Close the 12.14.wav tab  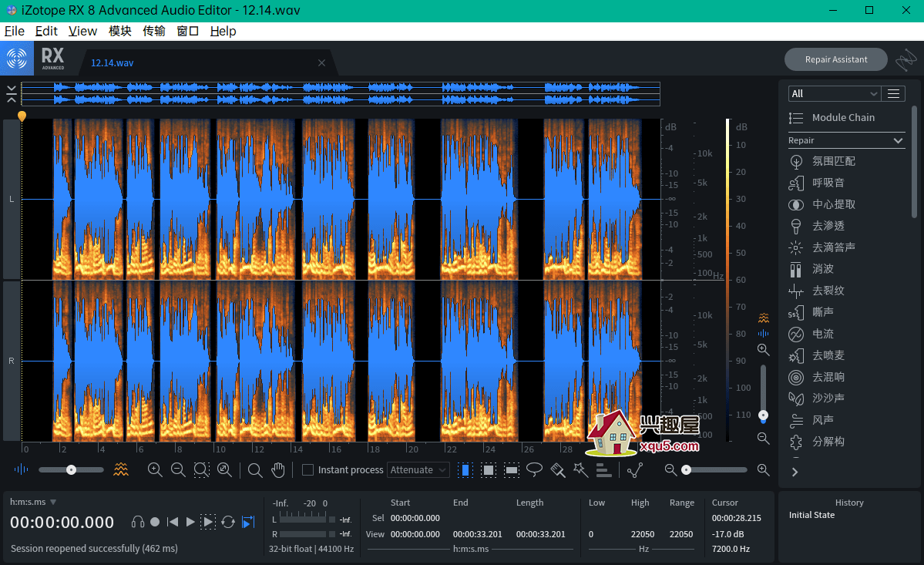point(322,63)
